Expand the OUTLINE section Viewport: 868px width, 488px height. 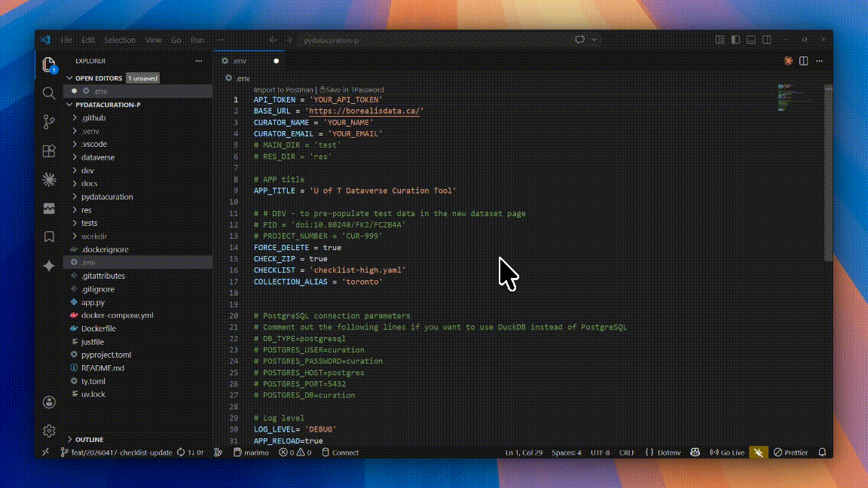(89, 439)
